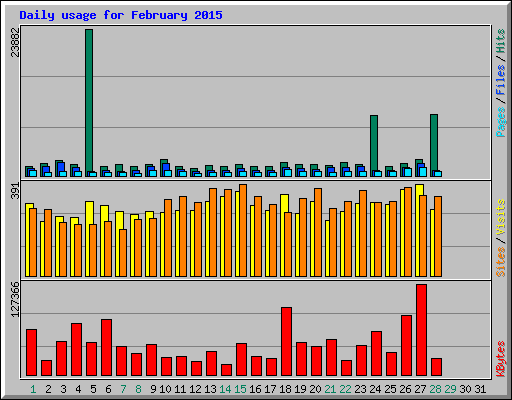Screen dimensions: 512x400
Task: Click the orange sites bar for day 20
Action: 318,232
